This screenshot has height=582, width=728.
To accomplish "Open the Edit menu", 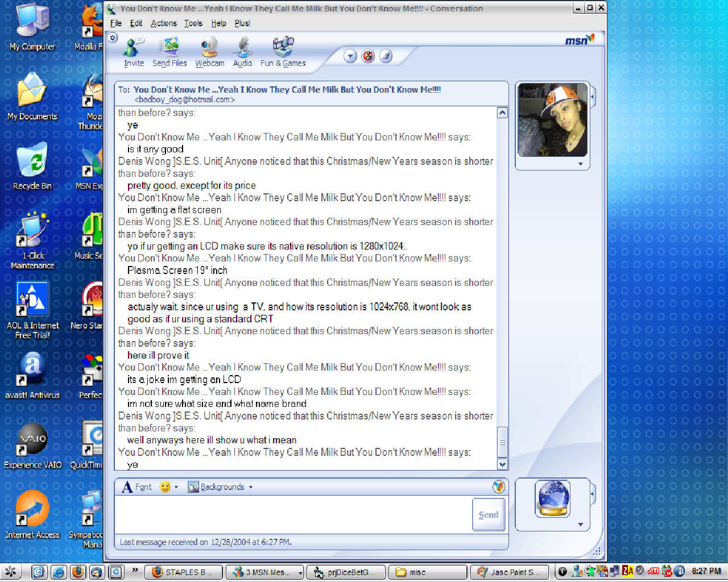I will coord(136,23).
